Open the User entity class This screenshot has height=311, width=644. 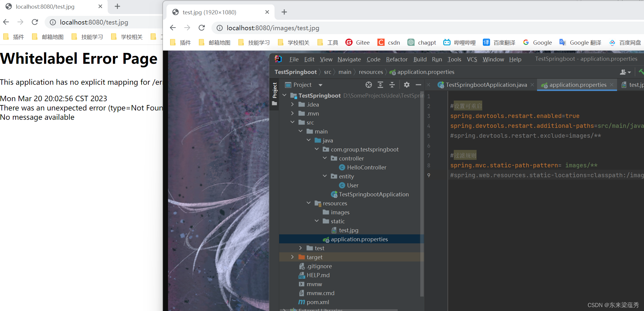click(x=349, y=185)
